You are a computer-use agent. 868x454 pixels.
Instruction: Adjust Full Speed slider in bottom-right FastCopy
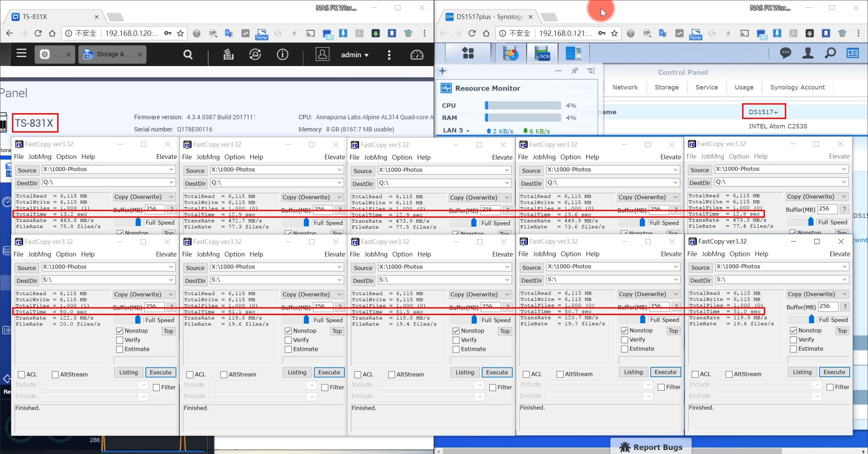pos(811,319)
